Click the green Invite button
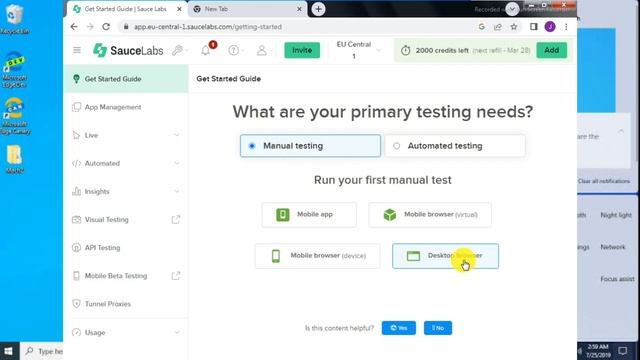640x360 pixels. [x=302, y=50]
